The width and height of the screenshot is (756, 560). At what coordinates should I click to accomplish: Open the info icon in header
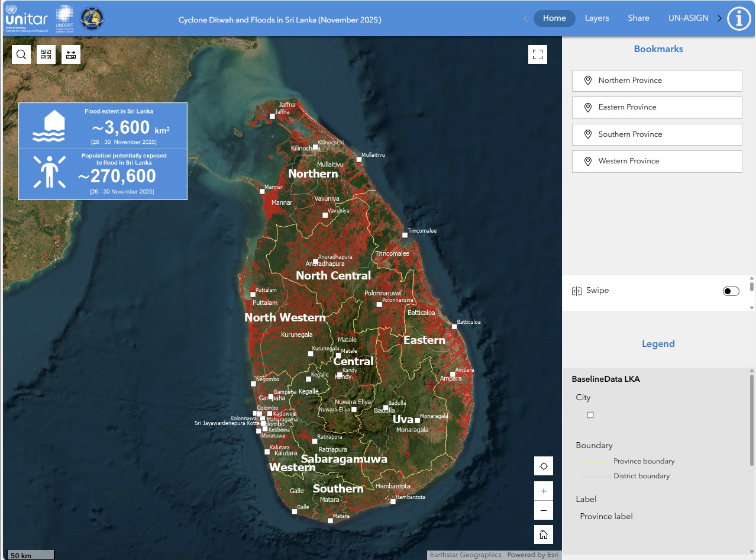738,18
